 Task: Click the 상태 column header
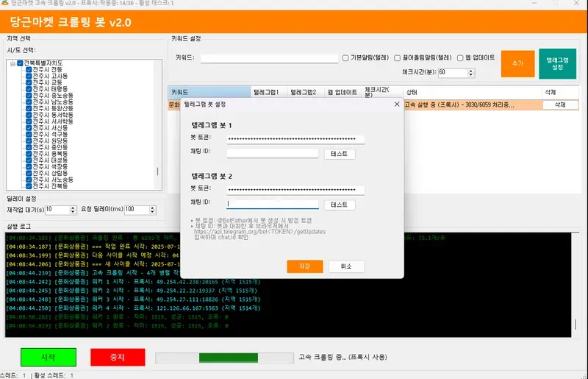tap(473, 92)
